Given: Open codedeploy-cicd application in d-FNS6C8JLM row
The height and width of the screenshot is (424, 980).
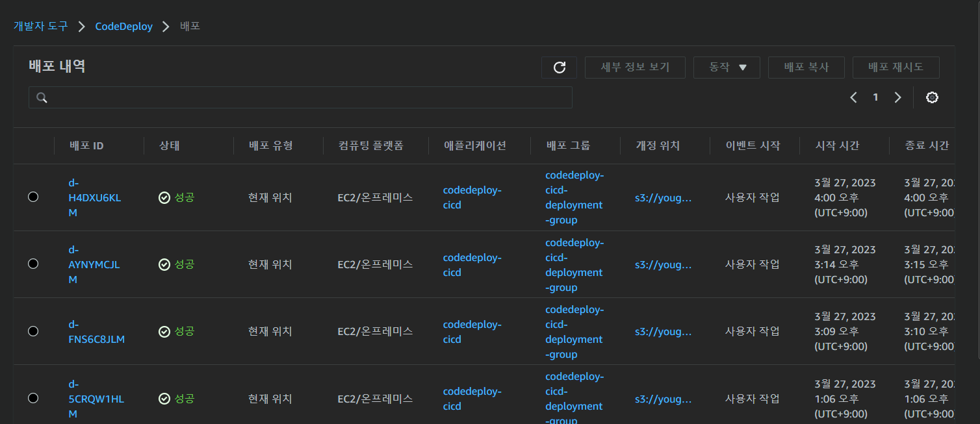Looking at the screenshot, I should coord(472,331).
